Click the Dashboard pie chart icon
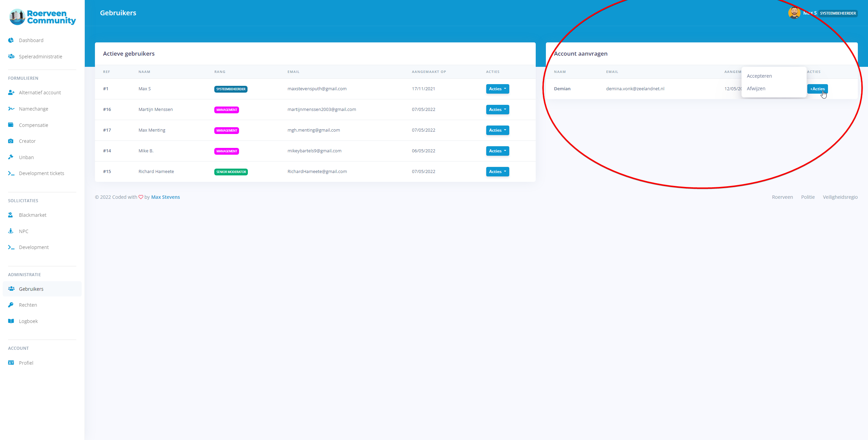 [11, 40]
